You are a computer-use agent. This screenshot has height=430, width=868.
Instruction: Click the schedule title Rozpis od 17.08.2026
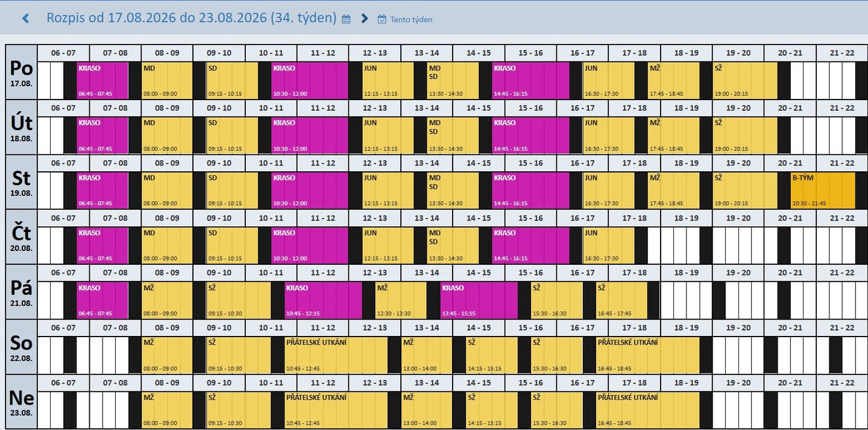click(x=191, y=17)
